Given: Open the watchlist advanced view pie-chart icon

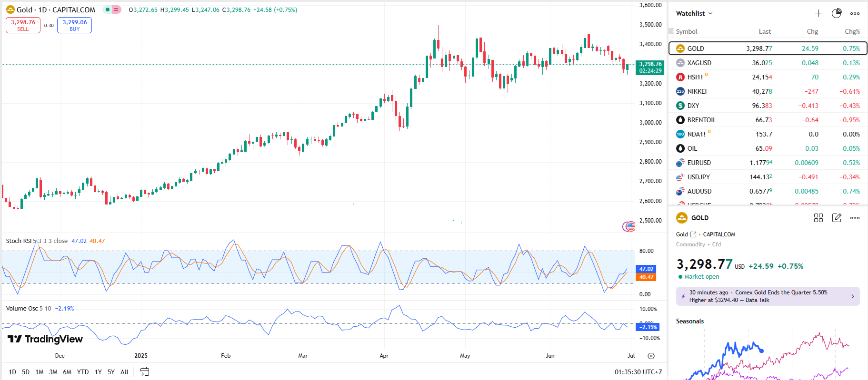Looking at the screenshot, I should [837, 13].
